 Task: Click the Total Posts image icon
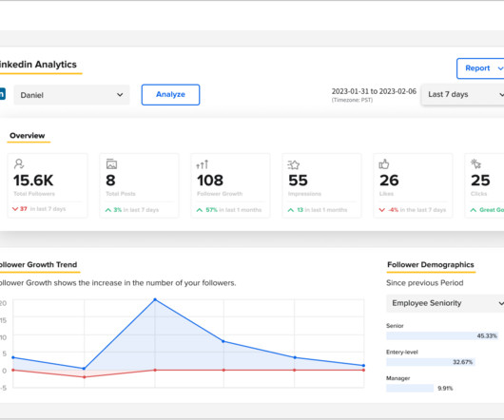pos(111,164)
